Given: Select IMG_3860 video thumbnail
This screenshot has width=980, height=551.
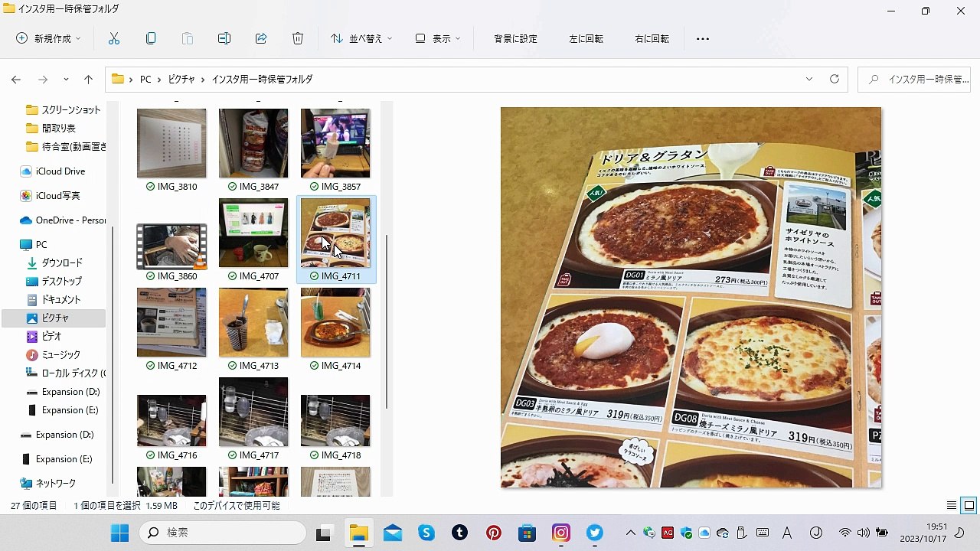Looking at the screenshot, I should tap(171, 246).
